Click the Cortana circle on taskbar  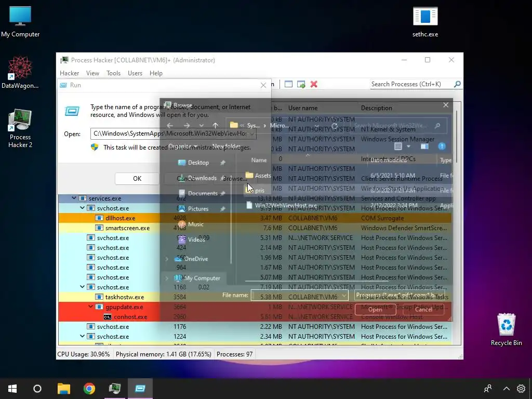coord(37,389)
